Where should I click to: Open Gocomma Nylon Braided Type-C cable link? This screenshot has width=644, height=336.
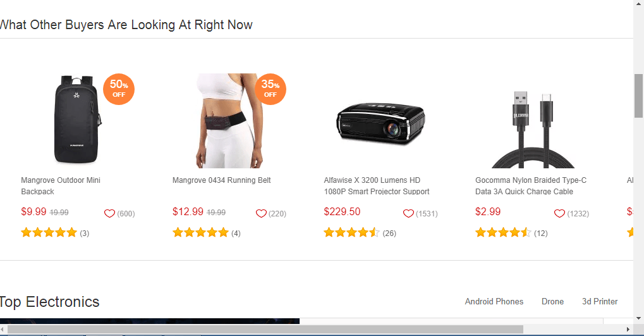click(x=531, y=186)
